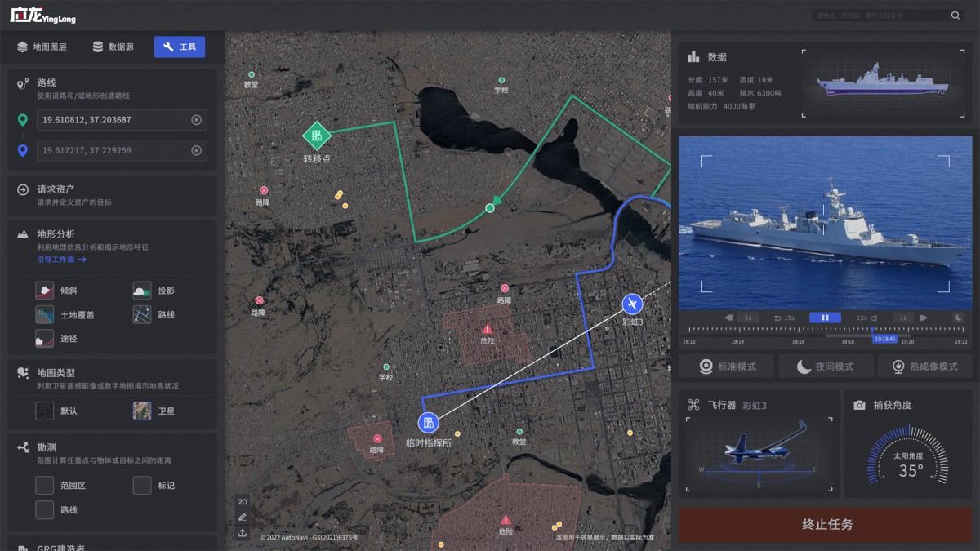Select the 倾斜 slope analysis icon
Screen dimensions: 980x551
click(x=45, y=291)
